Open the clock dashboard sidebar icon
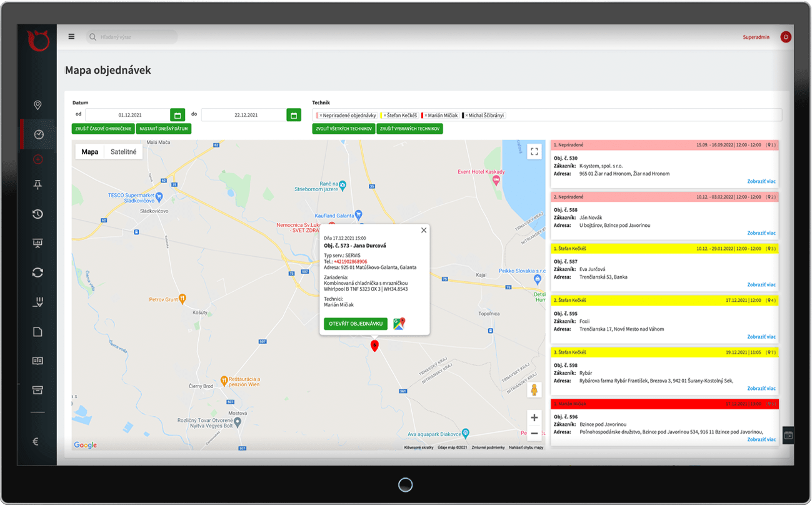This screenshot has height=505, width=812. click(38, 134)
